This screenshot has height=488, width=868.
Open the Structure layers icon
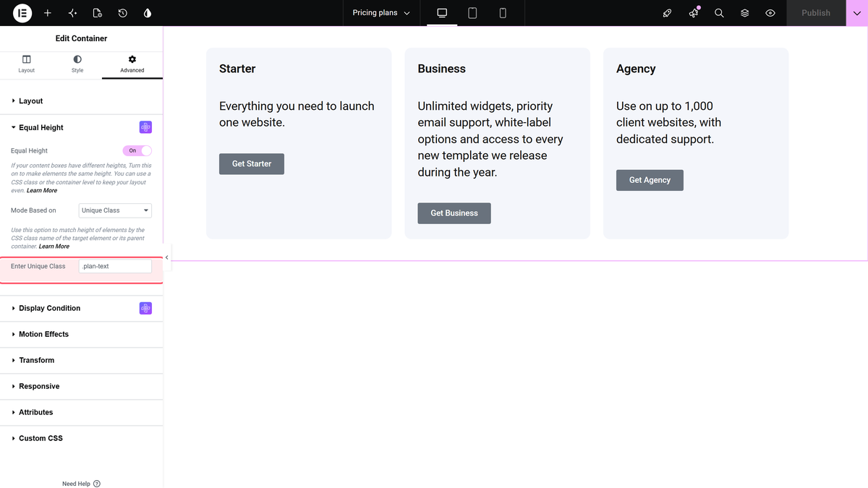tap(744, 13)
